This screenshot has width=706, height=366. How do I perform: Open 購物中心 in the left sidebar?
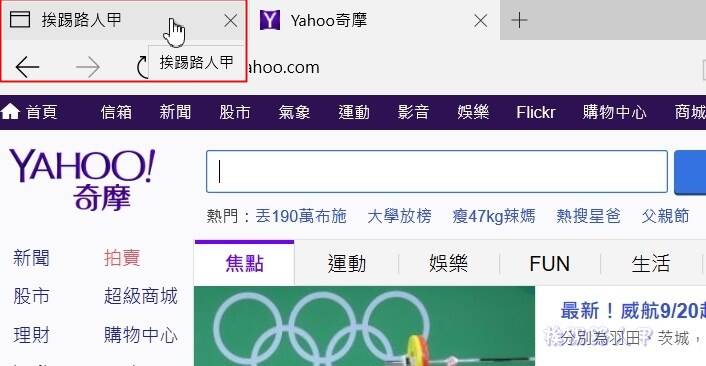coord(141,335)
